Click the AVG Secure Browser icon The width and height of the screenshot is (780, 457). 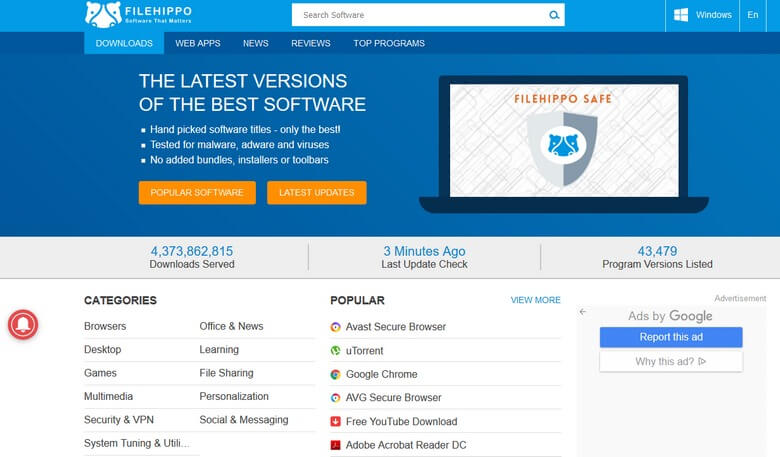click(x=336, y=398)
